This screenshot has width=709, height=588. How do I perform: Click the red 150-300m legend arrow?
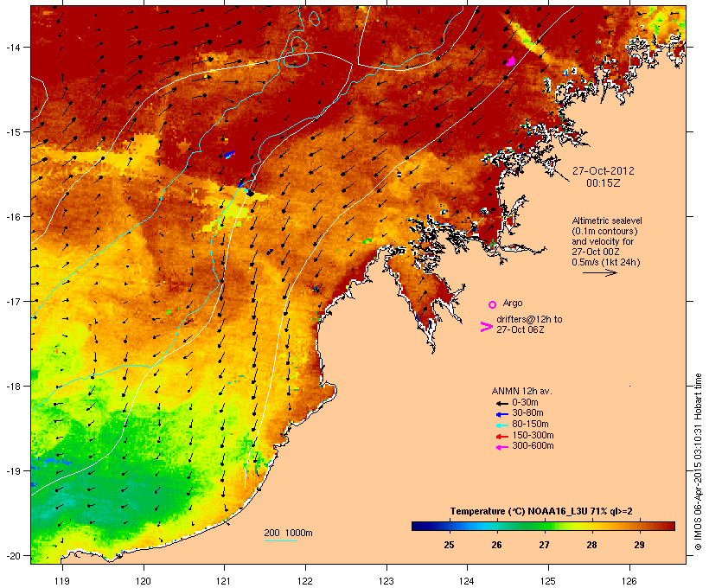pos(501,436)
